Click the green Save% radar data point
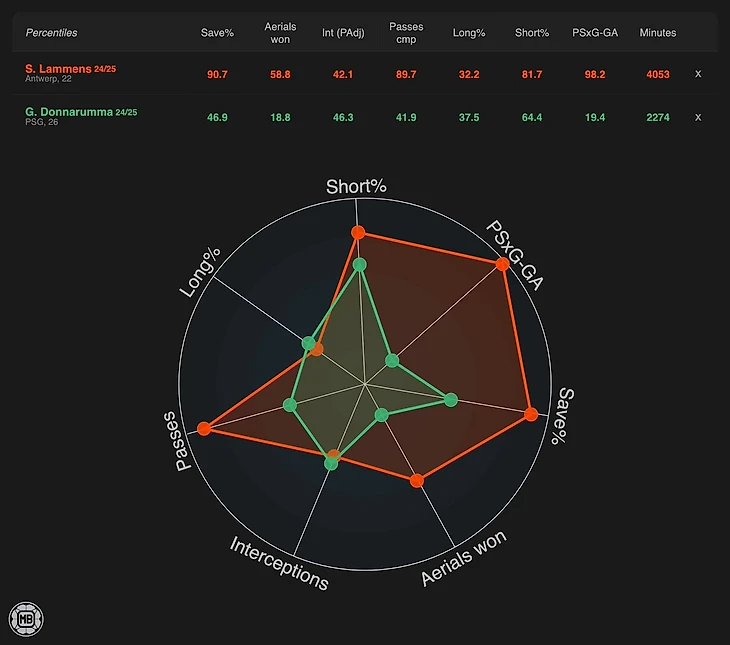This screenshot has height=645, width=730. tap(450, 400)
